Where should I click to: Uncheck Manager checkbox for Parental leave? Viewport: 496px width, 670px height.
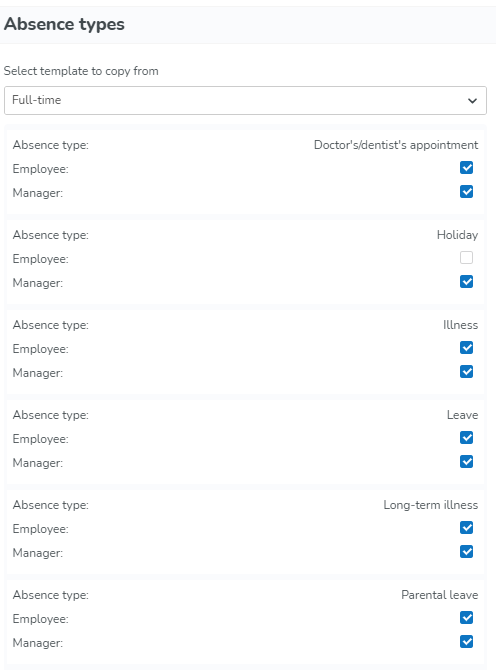467,641
